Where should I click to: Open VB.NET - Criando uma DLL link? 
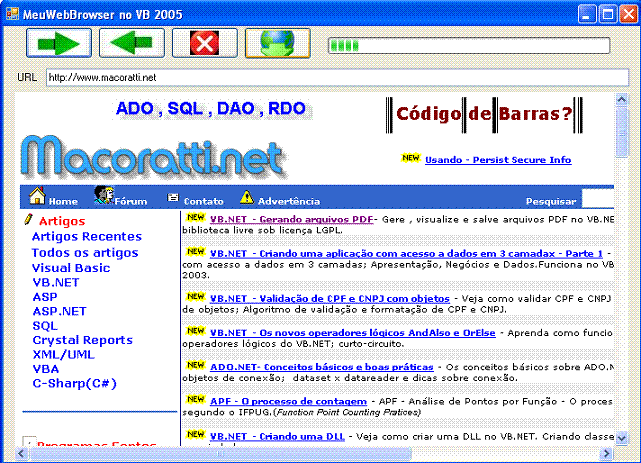click(x=277, y=436)
